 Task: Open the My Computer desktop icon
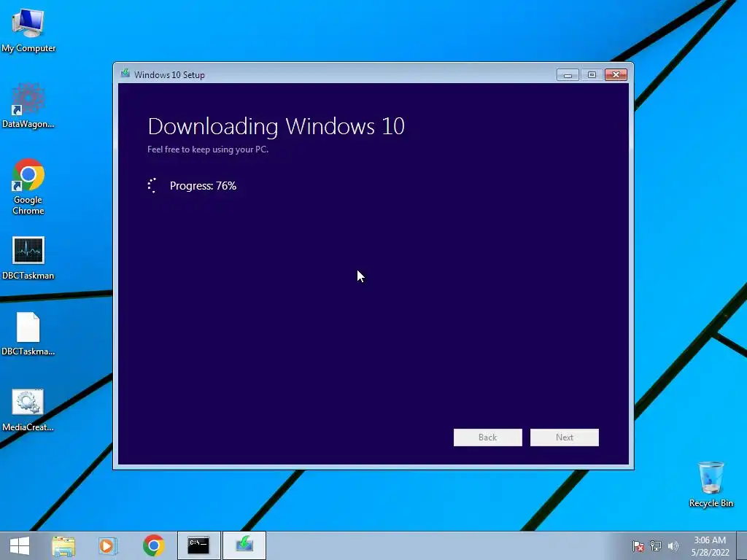coord(28,30)
